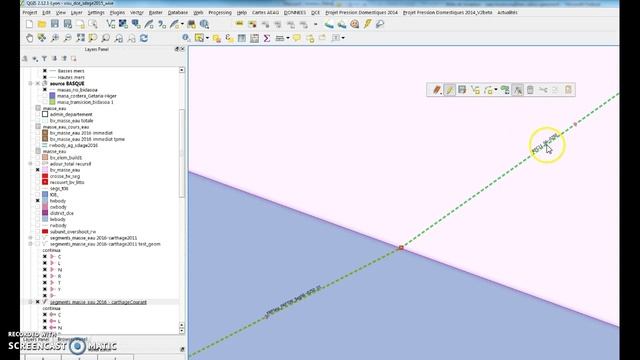
Task: Click the purple masa_costera layer color swatch
Action: coord(52,96)
